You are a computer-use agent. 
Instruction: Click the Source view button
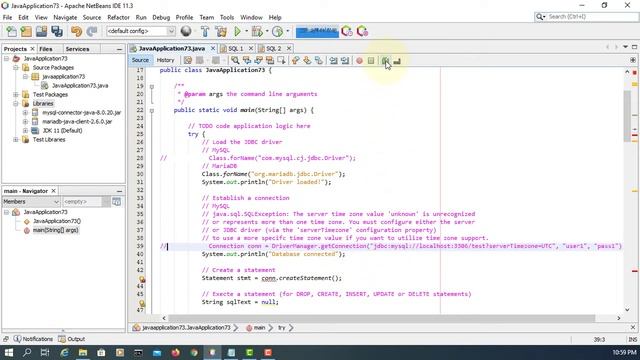(x=140, y=60)
